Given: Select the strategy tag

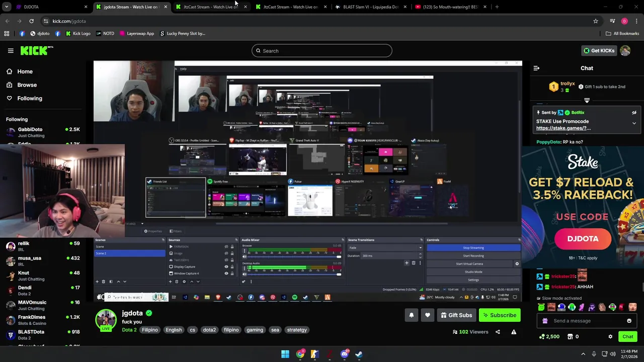Looking at the screenshot, I should point(297,330).
